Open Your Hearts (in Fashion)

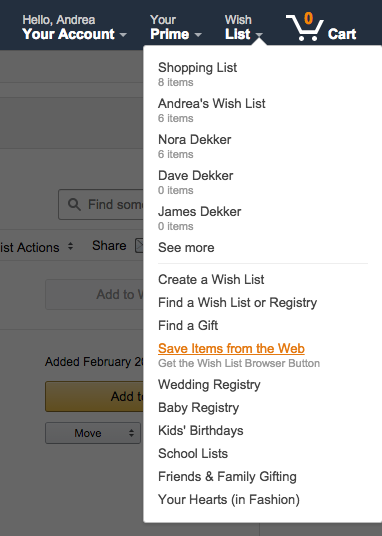click(228, 499)
